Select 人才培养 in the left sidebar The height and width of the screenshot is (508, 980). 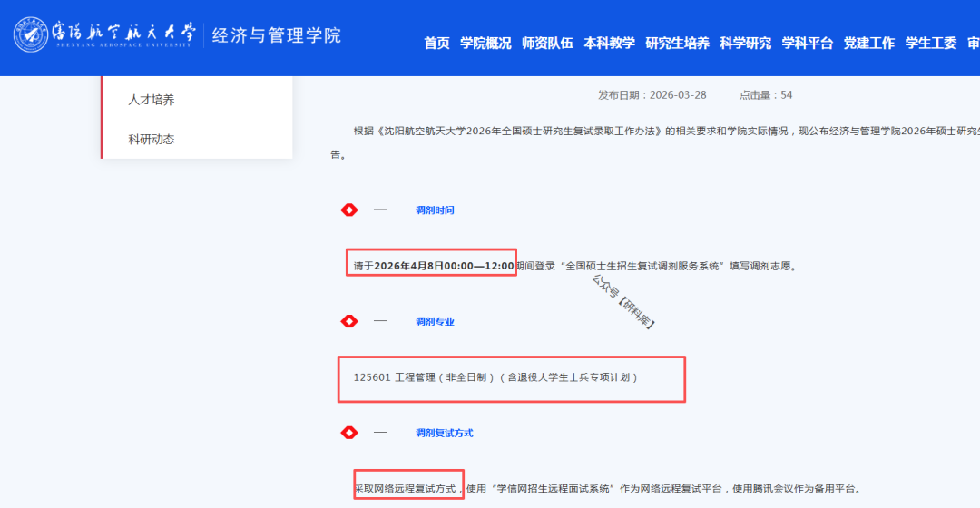[151, 100]
